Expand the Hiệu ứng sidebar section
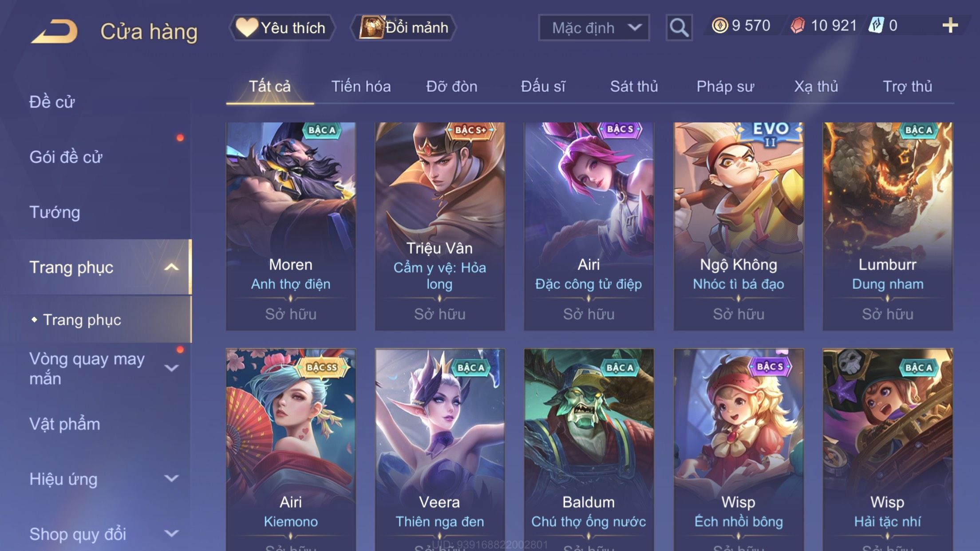 click(x=171, y=478)
